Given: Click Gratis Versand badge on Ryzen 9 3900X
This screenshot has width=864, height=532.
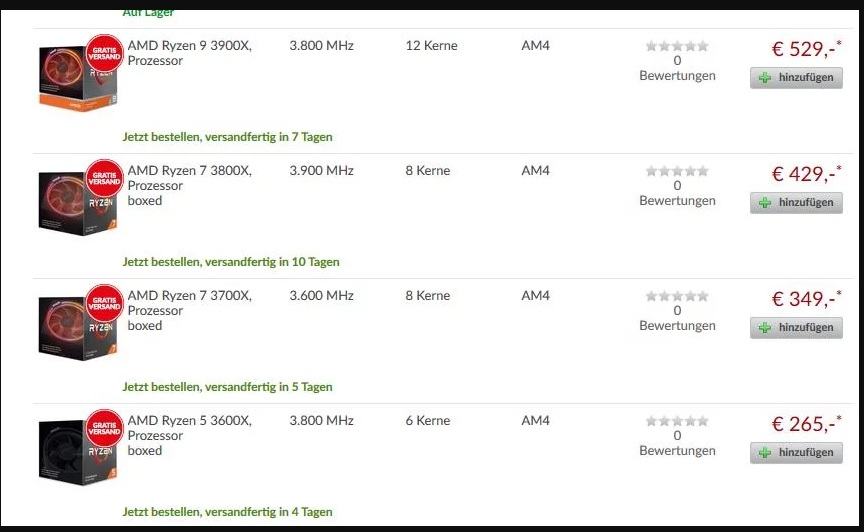Looking at the screenshot, I should [104, 52].
